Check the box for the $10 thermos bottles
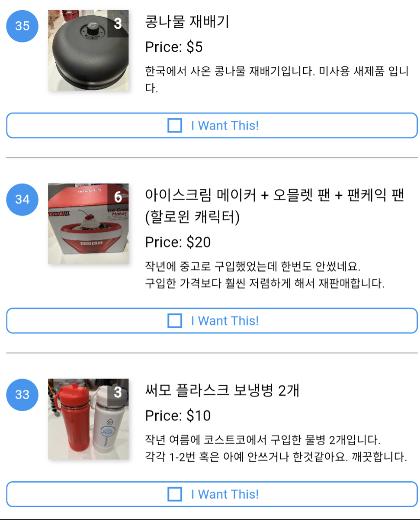 point(175,494)
